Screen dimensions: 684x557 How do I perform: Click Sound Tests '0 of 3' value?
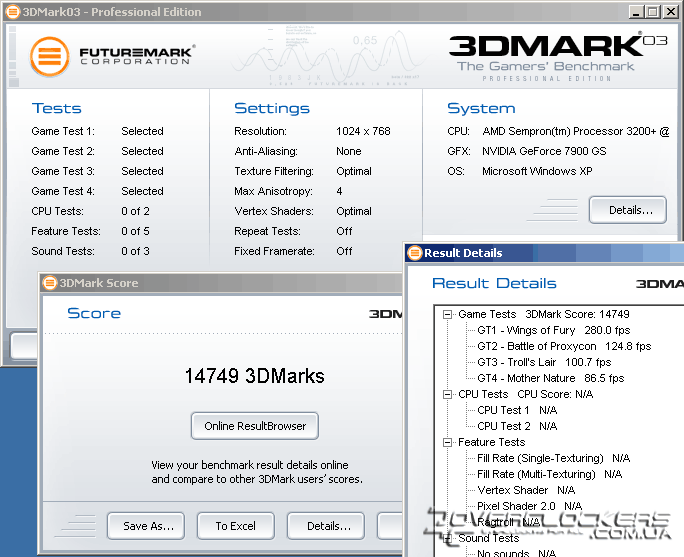click(x=135, y=251)
